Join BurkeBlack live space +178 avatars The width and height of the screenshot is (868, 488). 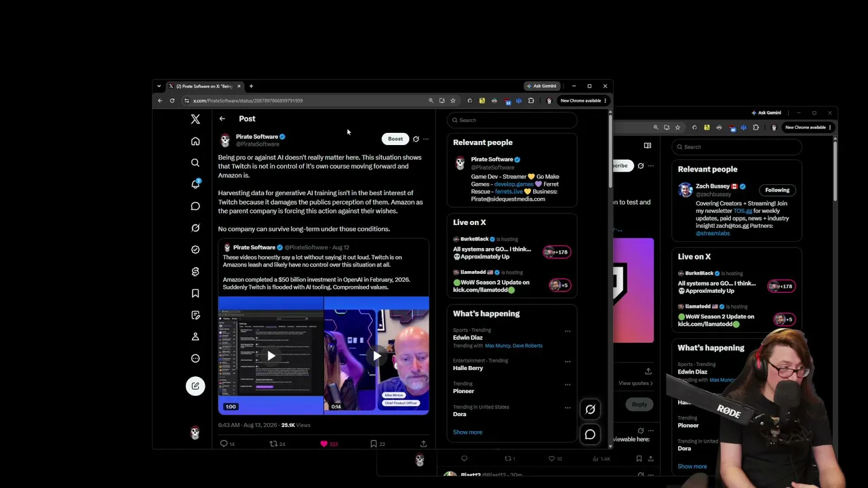point(557,252)
